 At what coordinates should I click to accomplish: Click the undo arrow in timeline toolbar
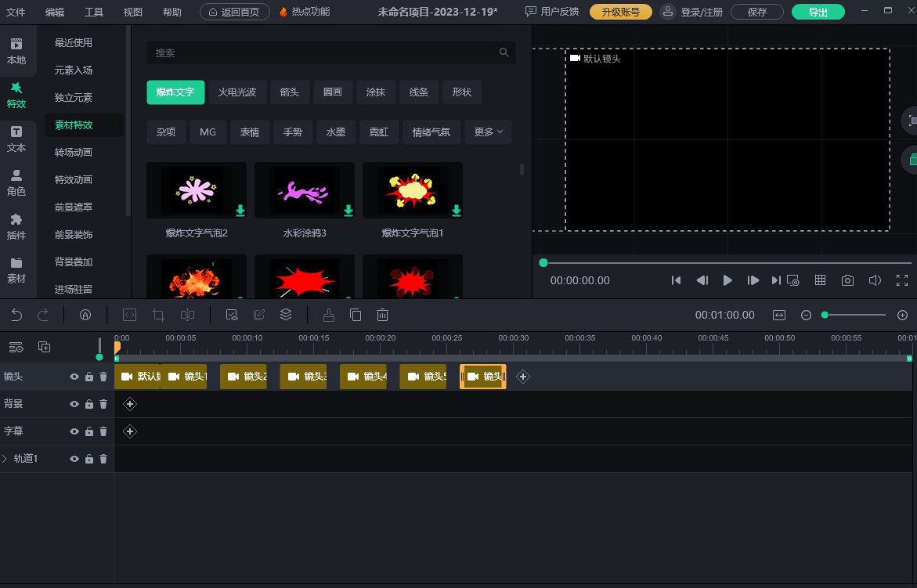coord(16,315)
